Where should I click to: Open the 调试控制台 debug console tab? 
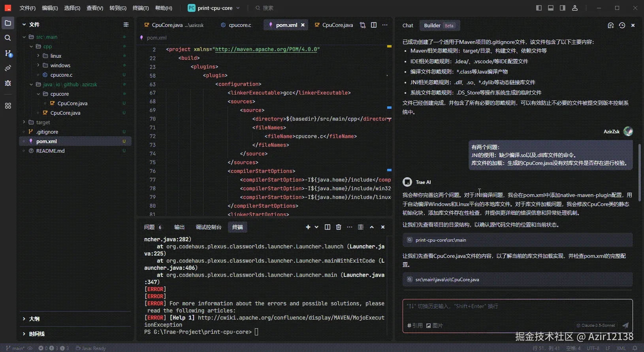[x=209, y=227]
